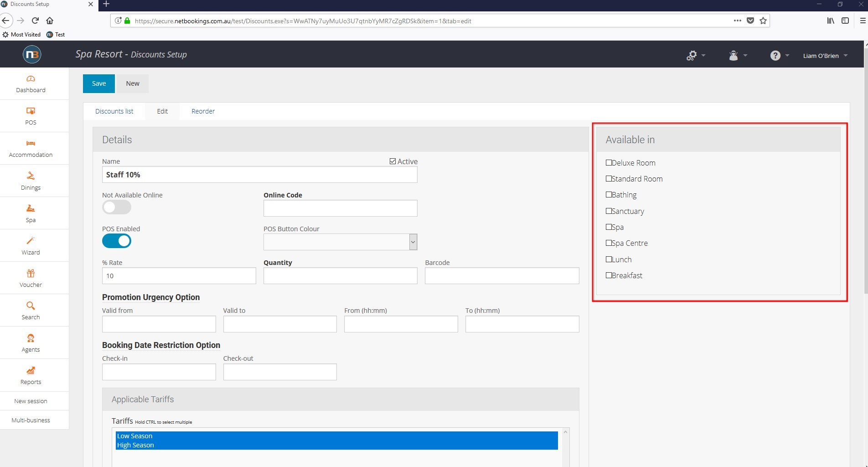
Task: Open the Multi-business link
Action: click(x=31, y=420)
